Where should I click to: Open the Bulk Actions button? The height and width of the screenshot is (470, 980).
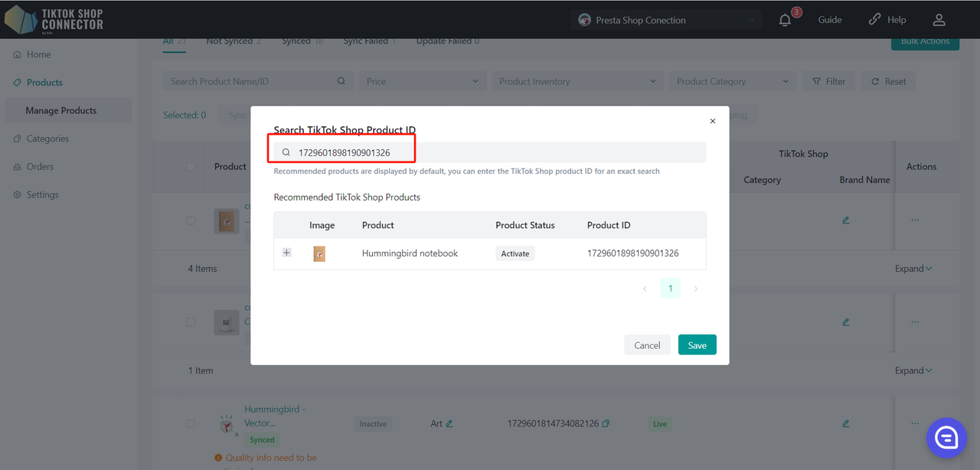925,42
